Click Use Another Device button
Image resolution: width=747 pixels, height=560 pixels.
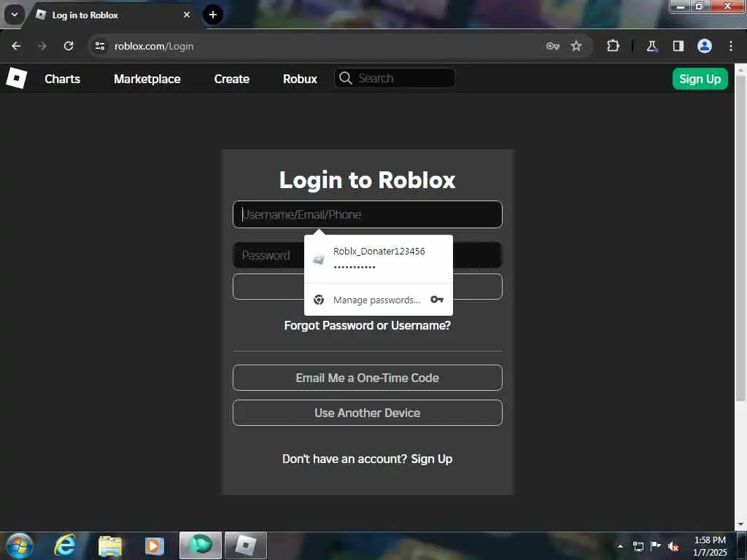coord(368,413)
